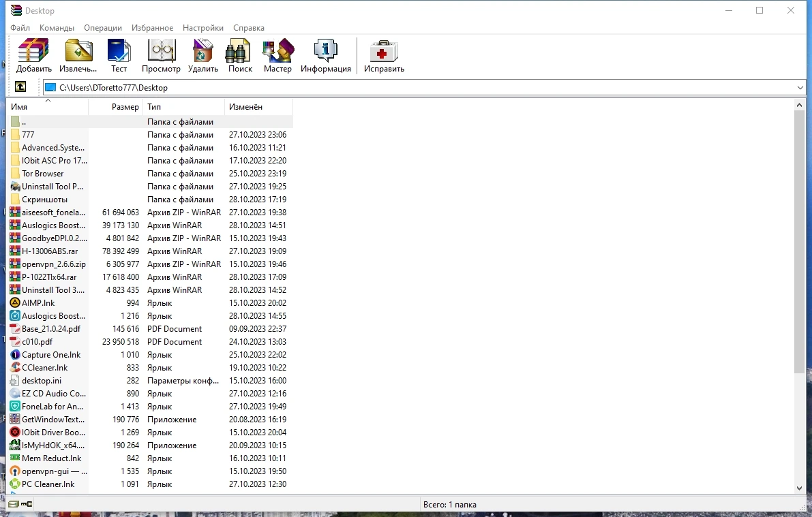
Task: Click the Извлечь (Extract) toolbar icon
Action: point(78,50)
